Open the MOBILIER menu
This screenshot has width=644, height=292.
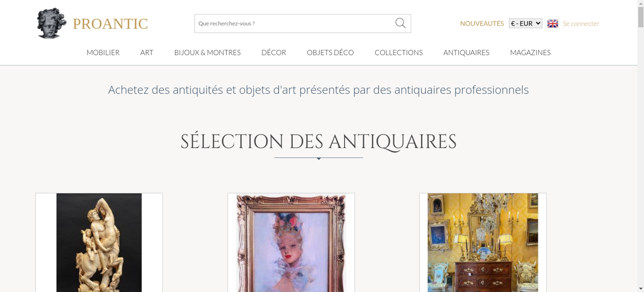pos(103,52)
